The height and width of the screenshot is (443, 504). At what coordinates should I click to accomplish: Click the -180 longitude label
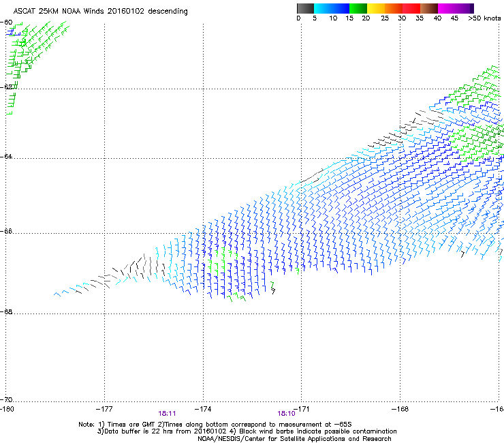click(7, 409)
